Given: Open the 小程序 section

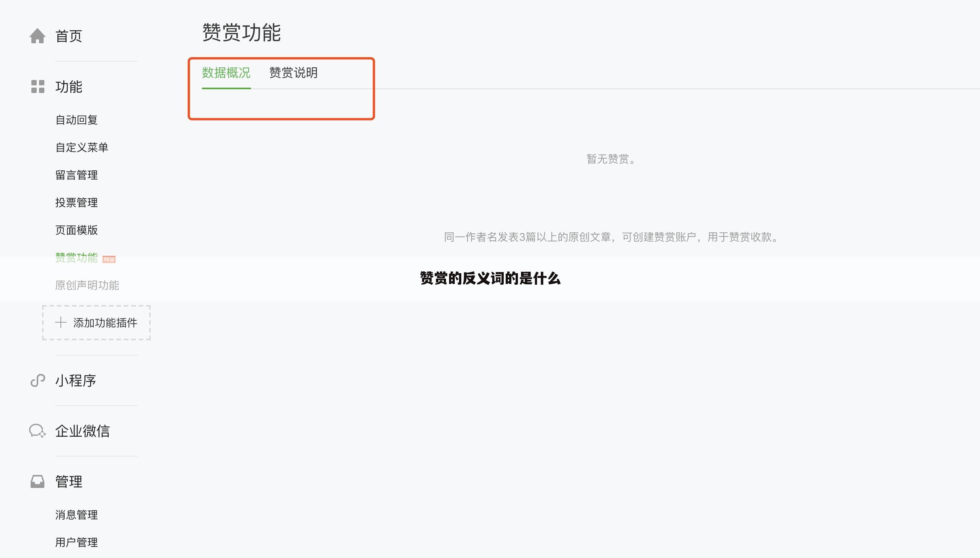Looking at the screenshot, I should (x=76, y=380).
